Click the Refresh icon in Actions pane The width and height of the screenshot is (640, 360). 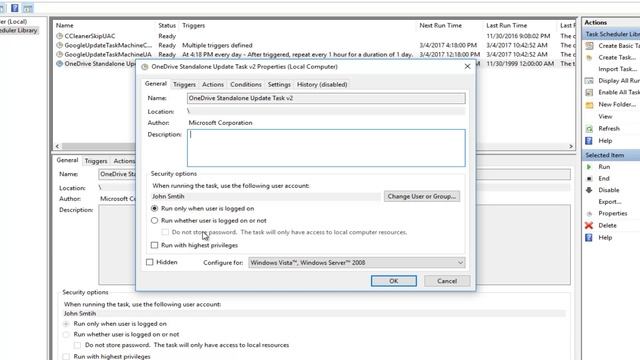point(589,129)
